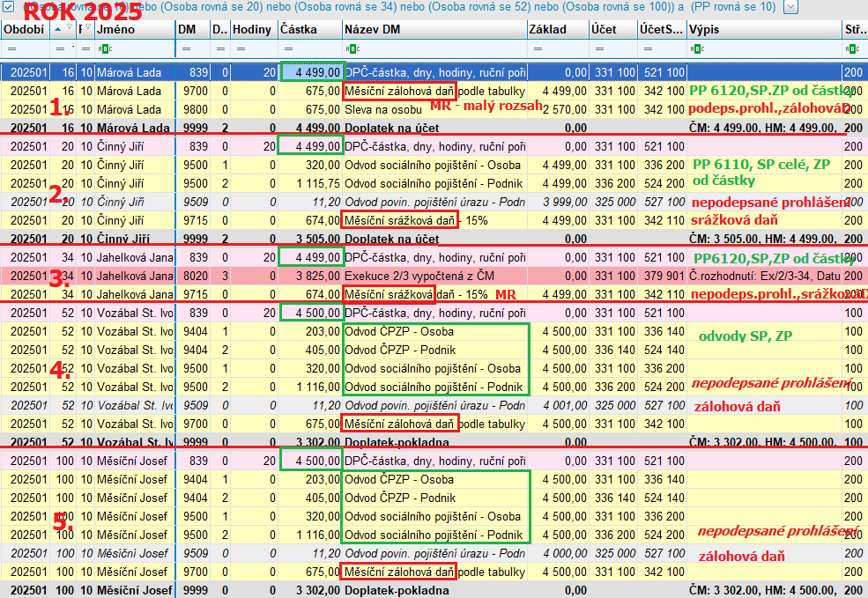Image resolution: width=868 pixels, height=598 pixels.
Task: Click Márová Lada's summary ČM: 4 499,00 cell
Action: point(765,128)
